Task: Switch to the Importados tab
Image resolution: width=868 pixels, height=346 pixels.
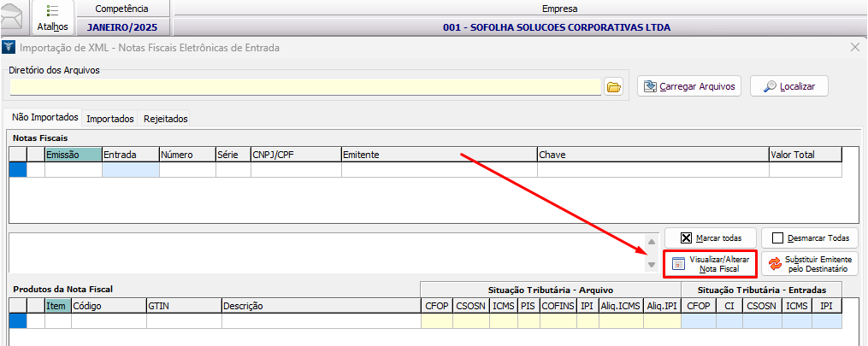Action: 110,119
